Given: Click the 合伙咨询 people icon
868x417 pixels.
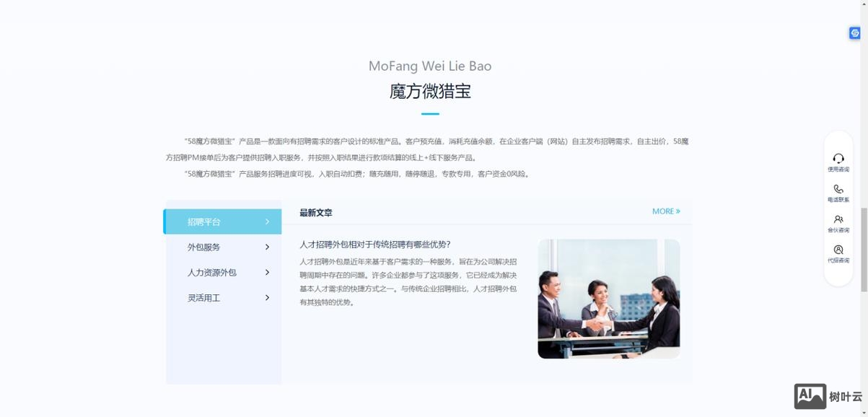Looking at the screenshot, I should pyautogui.click(x=838, y=219).
